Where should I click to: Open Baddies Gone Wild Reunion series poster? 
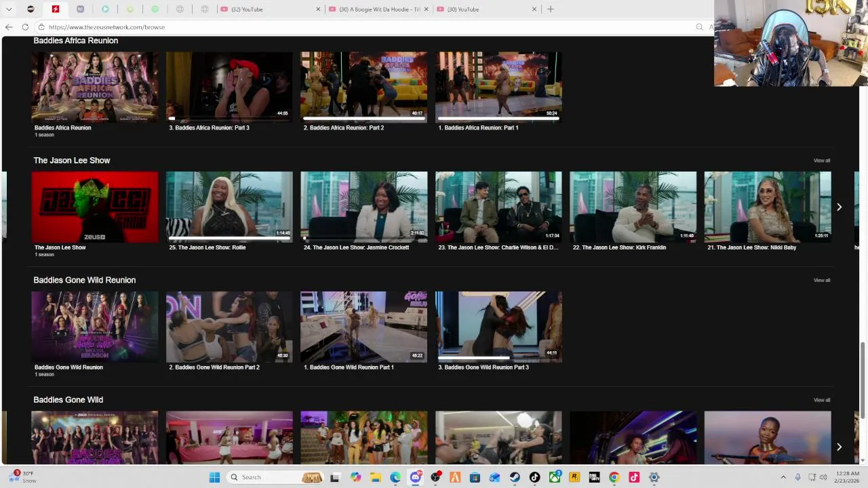click(95, 327)
